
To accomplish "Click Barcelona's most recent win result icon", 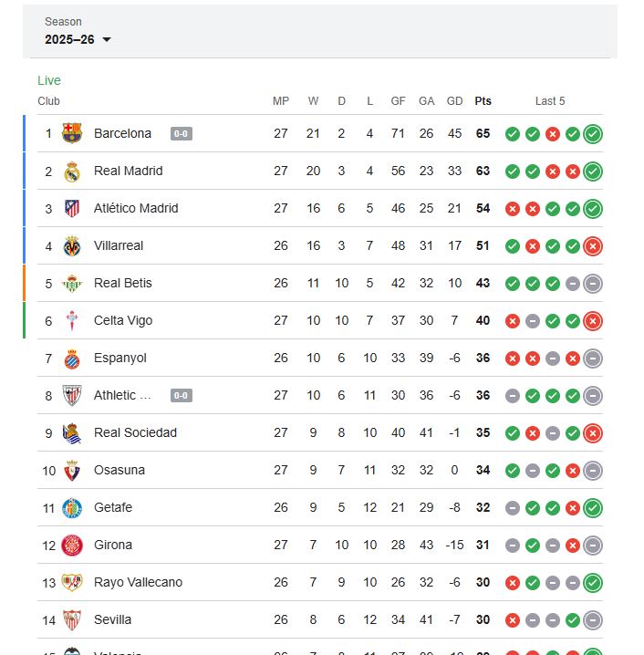I will [x=593, y=134].
